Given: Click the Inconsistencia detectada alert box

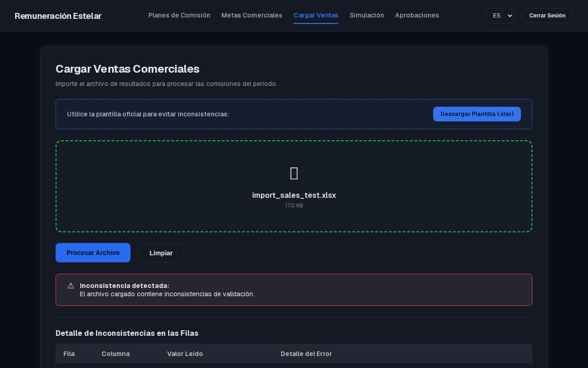Looking at the screenshot, I should 294,290.
